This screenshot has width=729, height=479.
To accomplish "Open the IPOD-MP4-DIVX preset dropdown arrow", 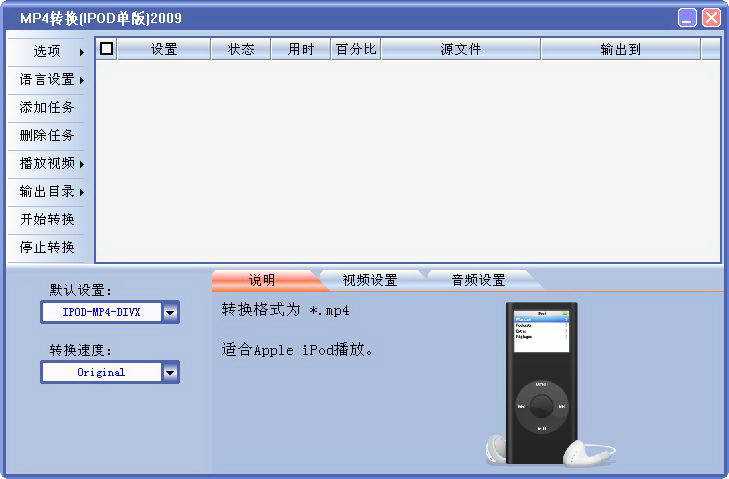I will [170, 312].
